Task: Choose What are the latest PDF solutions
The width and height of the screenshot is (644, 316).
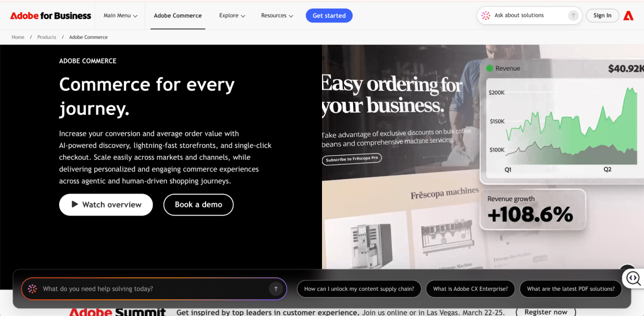Action: click(571, 289)
